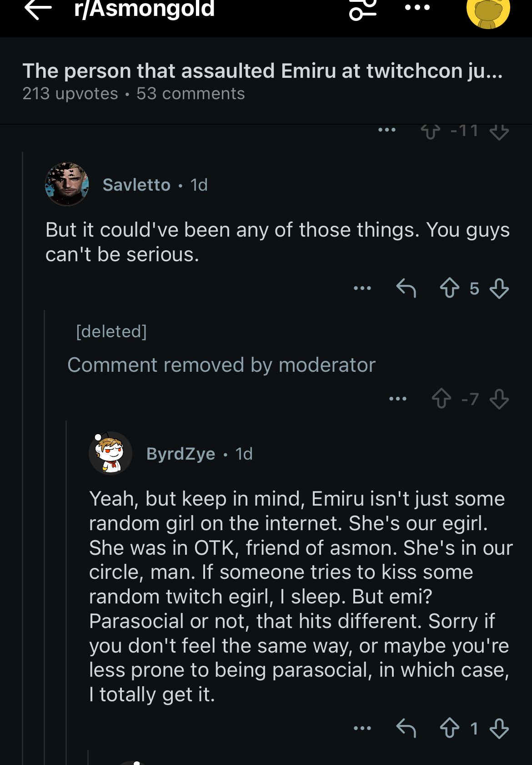Open options for the removed comment
532x765 pixels.
point(398,399)
